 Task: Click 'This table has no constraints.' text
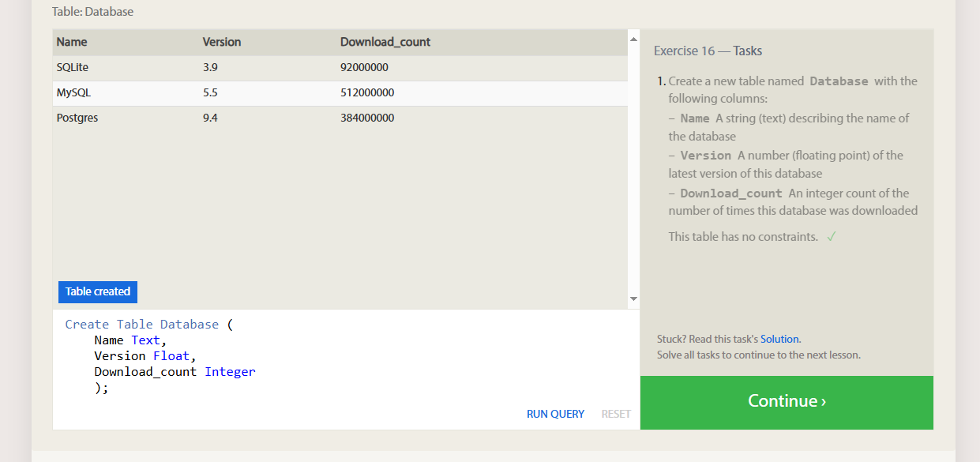pyautogui.click(x=743, y=236)
